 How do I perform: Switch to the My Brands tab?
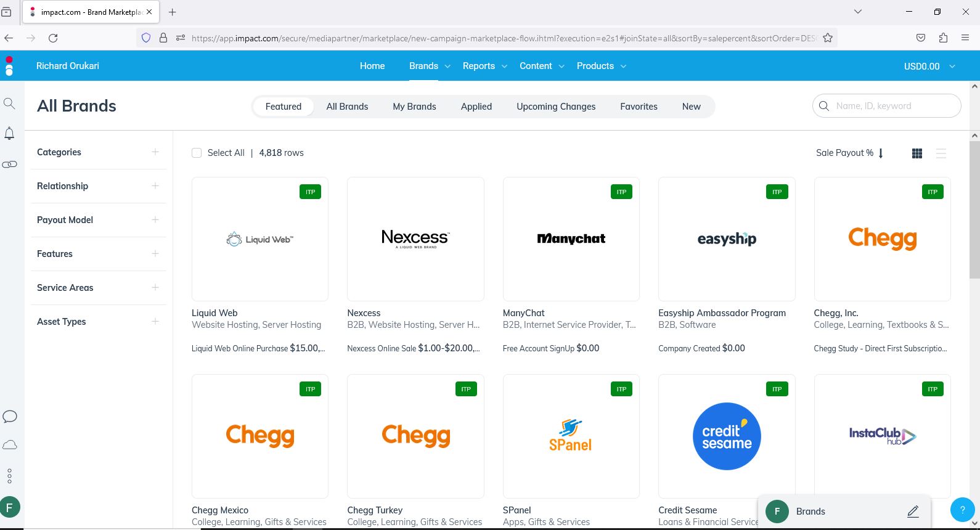click(x=414, y=107)
